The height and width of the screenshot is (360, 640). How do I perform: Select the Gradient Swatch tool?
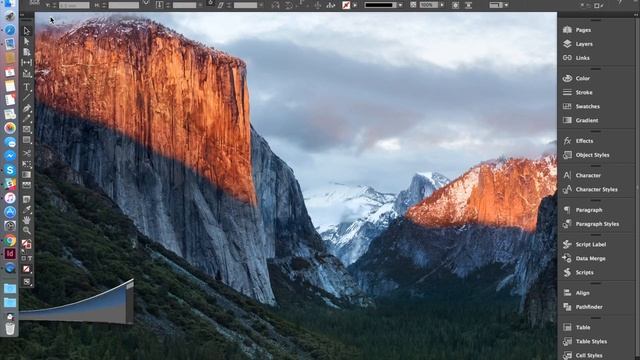pyautogui.click(x=27, y=175)
